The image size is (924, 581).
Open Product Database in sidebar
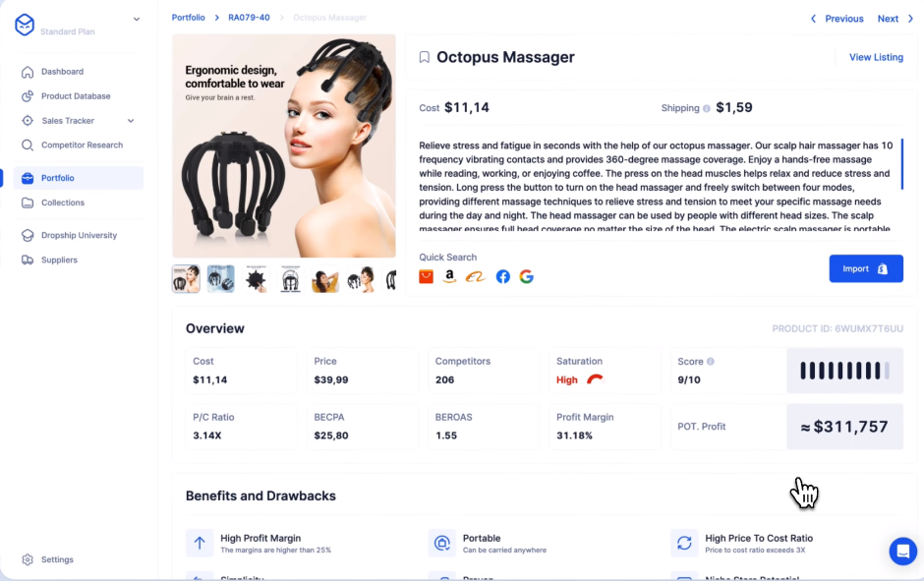click(76, 96)
